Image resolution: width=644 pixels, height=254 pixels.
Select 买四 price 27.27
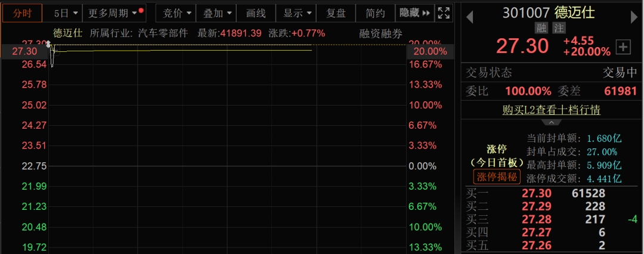[537, 233]
